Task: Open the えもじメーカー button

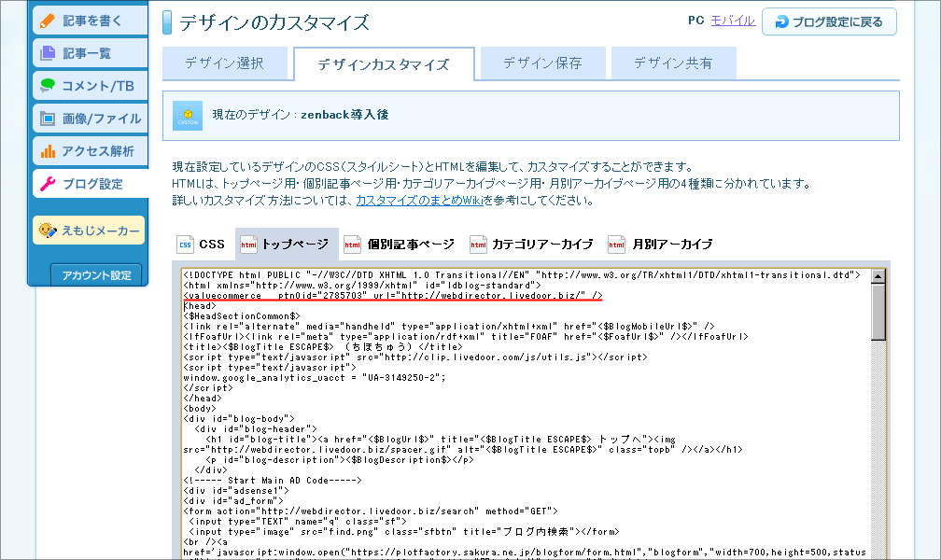Action: (x=89, y=231)
